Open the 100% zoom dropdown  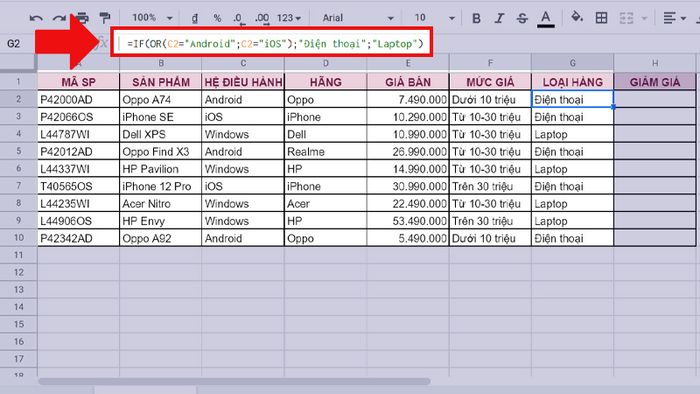[152, 18]
